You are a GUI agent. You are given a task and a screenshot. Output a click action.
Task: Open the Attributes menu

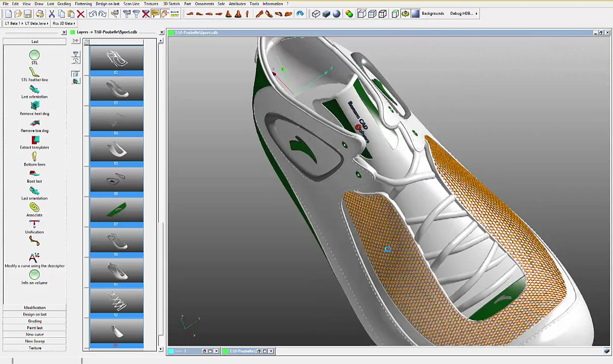[237, 4]
